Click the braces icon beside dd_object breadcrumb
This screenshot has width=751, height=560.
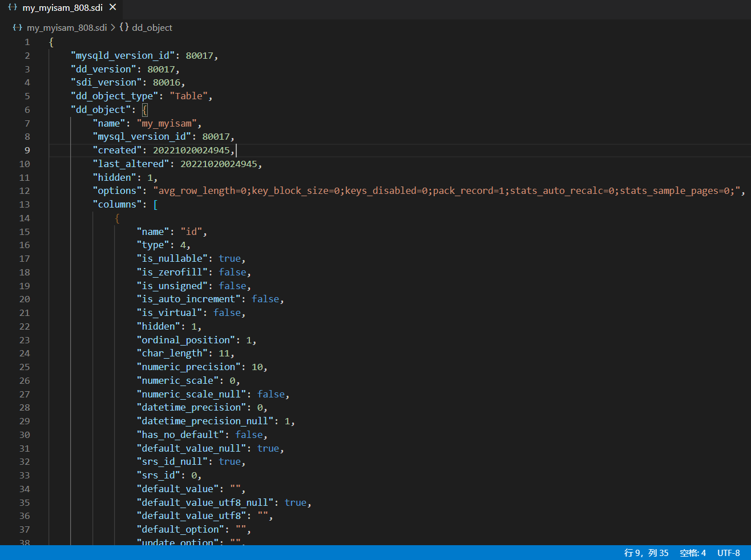pos(124,27)
